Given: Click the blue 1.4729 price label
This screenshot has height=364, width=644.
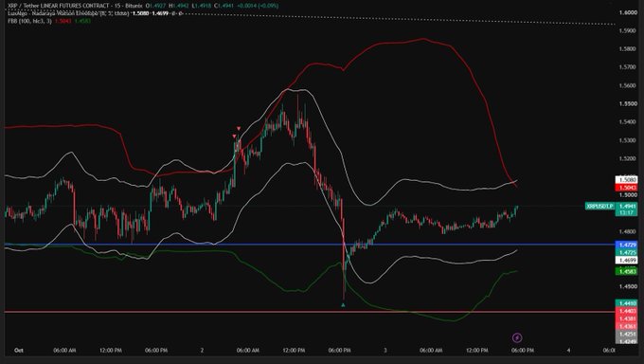Looking at the screenshot, I should 627,246.
